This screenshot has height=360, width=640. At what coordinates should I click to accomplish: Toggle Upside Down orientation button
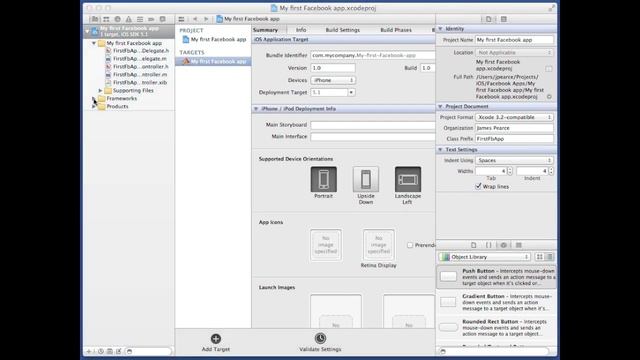coord(366,179)
